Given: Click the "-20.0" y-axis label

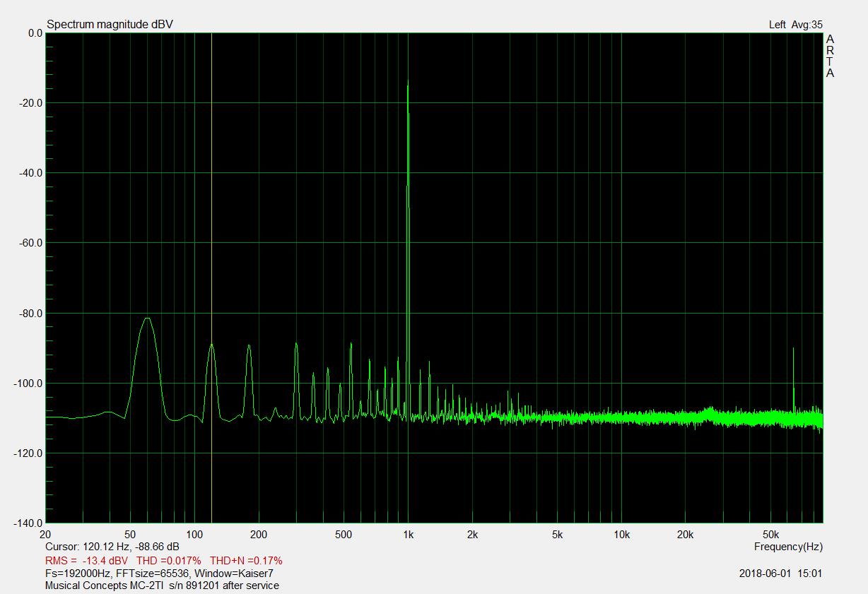Looking at the screenshot, I should tap(30, 102).
